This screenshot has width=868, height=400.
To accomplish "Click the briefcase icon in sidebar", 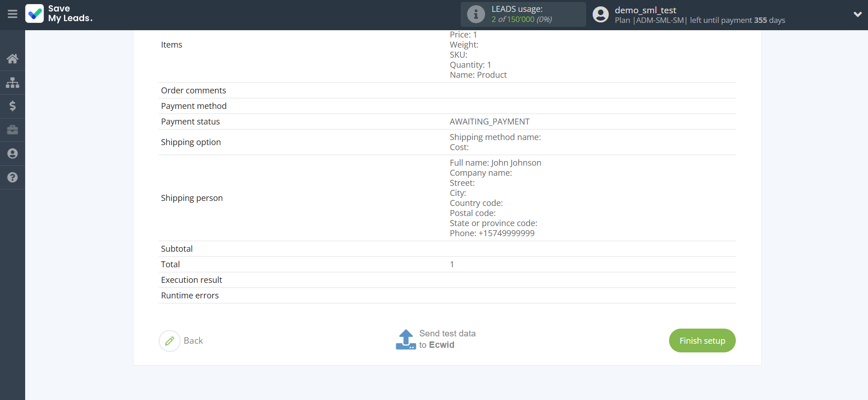I will tap(12, 130).
